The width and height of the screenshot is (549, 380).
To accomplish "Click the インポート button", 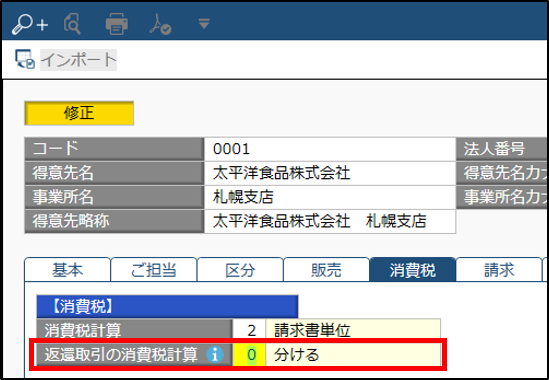I will [78, 60].
